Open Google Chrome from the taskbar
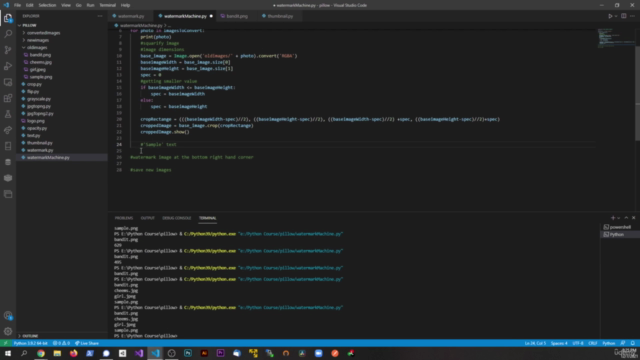This screenshot has height=360, width=640. pyautogui.click(x=41, y=353)
